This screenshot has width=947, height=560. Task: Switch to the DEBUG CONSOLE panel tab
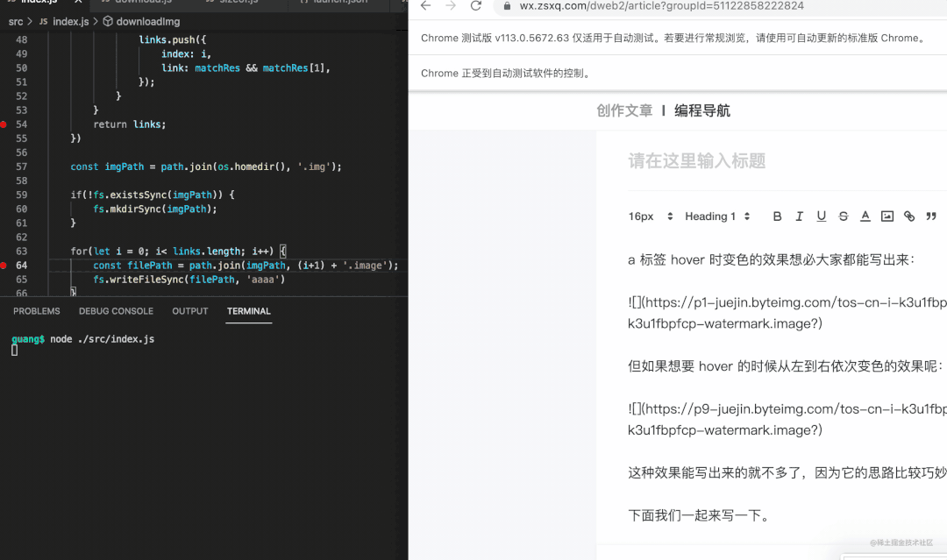[116, 311]
